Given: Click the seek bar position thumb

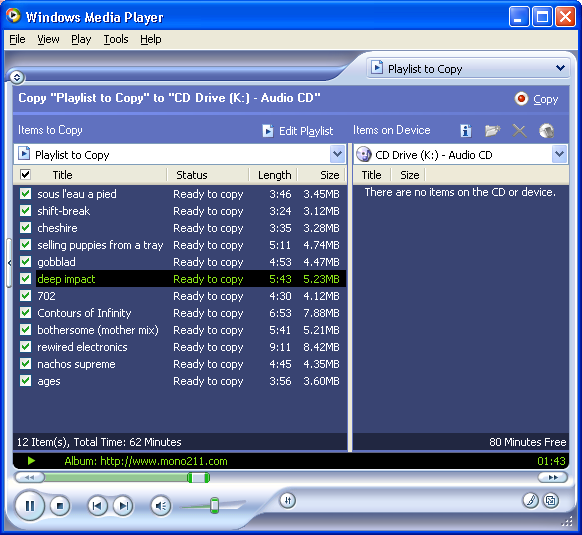Looking at the screenshot, I should click(x=199, y=477).
